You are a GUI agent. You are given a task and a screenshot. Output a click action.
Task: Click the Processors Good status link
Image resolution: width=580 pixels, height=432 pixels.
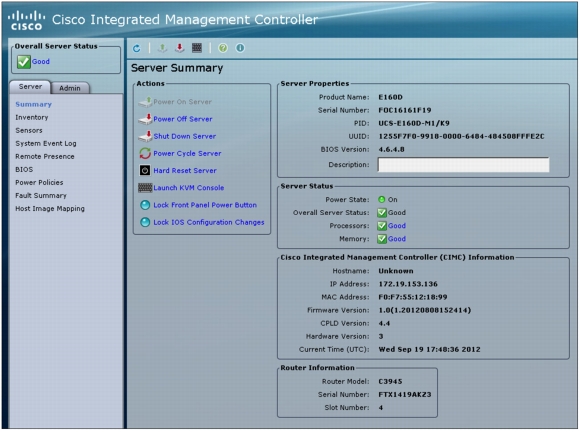[397, 226]
